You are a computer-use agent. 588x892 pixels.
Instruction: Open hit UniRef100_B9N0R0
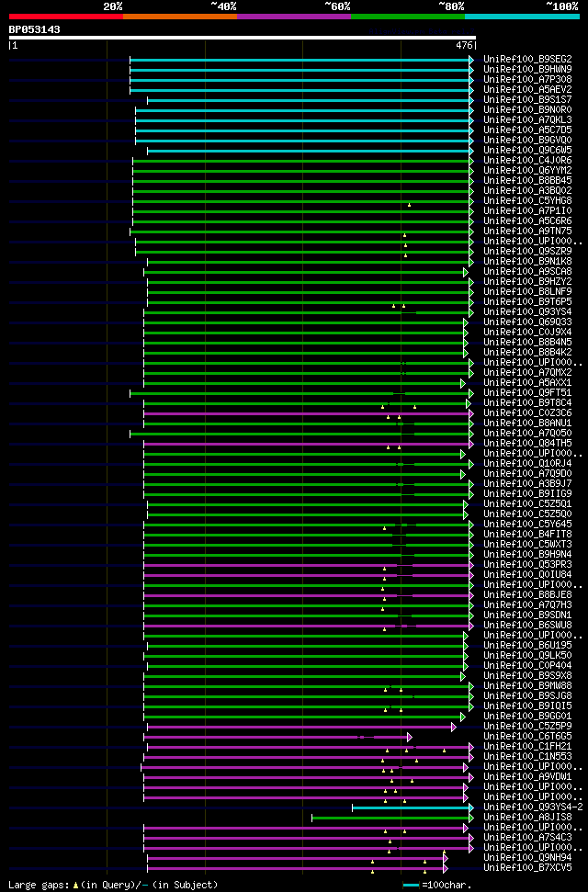click(527, 110)
